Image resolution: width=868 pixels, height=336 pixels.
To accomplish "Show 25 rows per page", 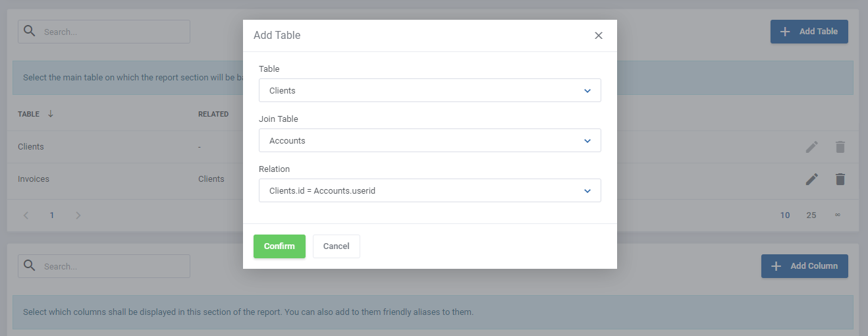I will [x=811, y=215].
